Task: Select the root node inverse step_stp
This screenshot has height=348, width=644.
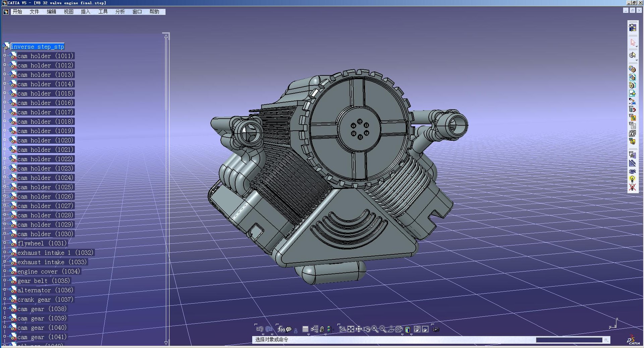Action: [37, 47]
